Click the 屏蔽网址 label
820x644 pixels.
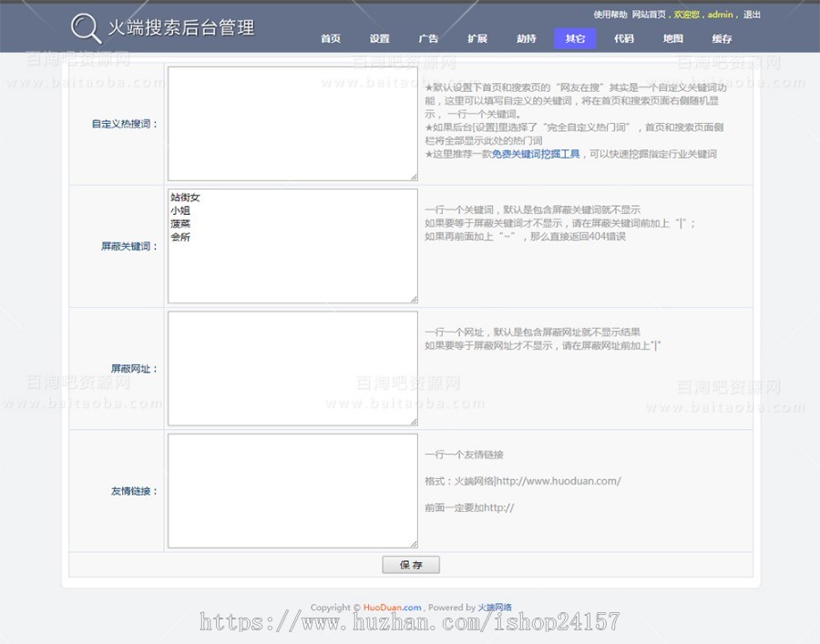point(134,369)
